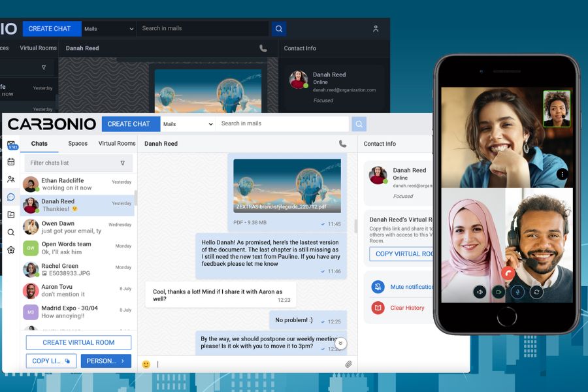Click the emoji picker in message box
This screenshot has height=392, width=588.
point(146,365)
